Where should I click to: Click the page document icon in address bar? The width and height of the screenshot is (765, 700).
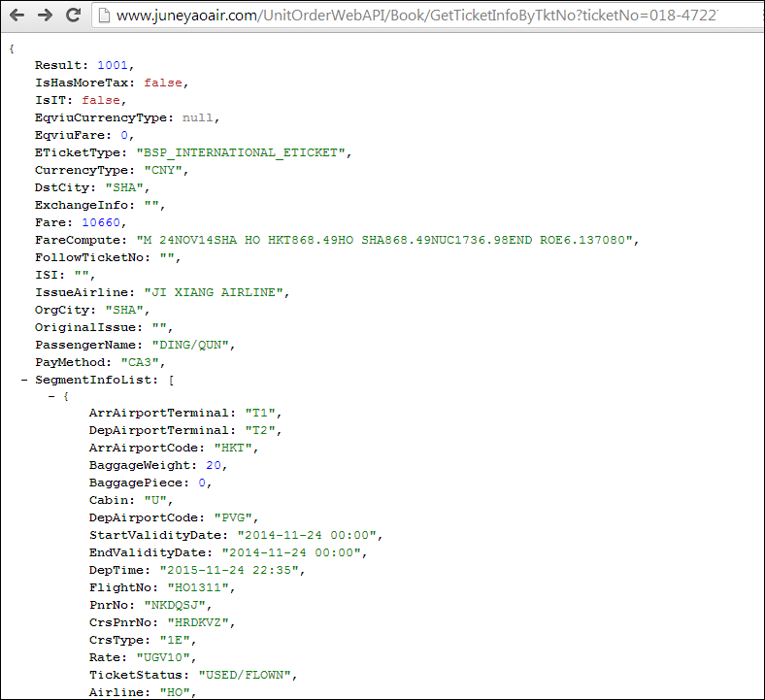pyautogui.click(x=104, y=16)
